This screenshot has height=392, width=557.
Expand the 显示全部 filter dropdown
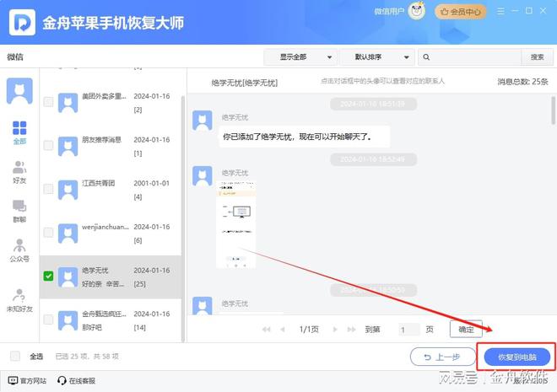point(300,57)
